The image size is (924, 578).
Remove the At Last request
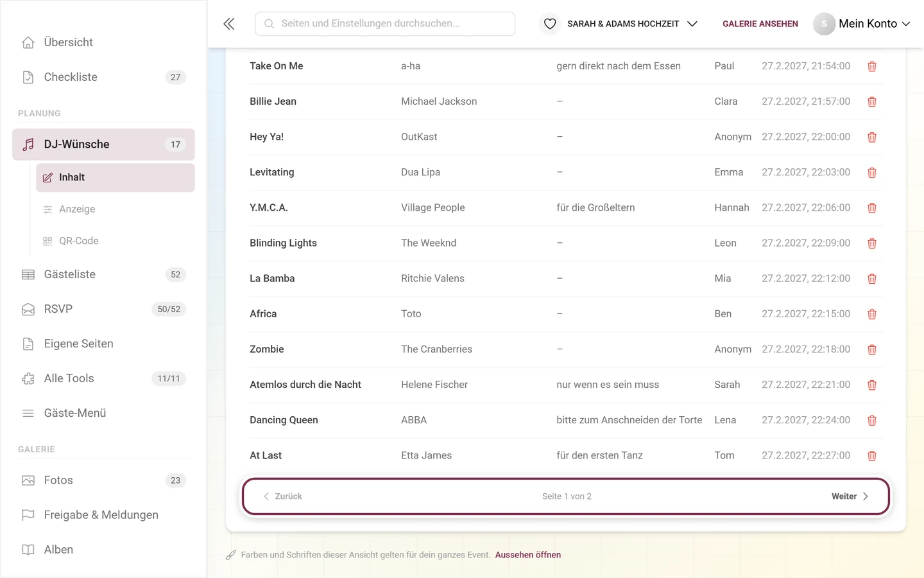872,455
